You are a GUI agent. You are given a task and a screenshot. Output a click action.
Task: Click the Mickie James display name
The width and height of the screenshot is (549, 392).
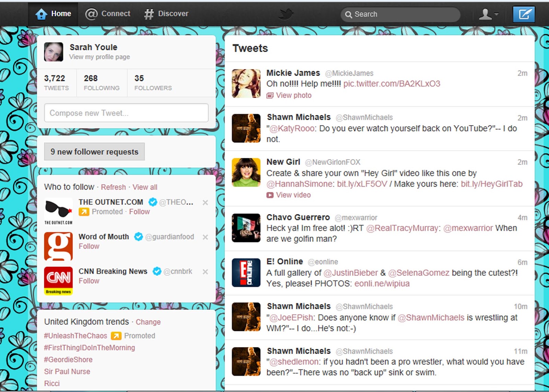[x=293, y=73]
